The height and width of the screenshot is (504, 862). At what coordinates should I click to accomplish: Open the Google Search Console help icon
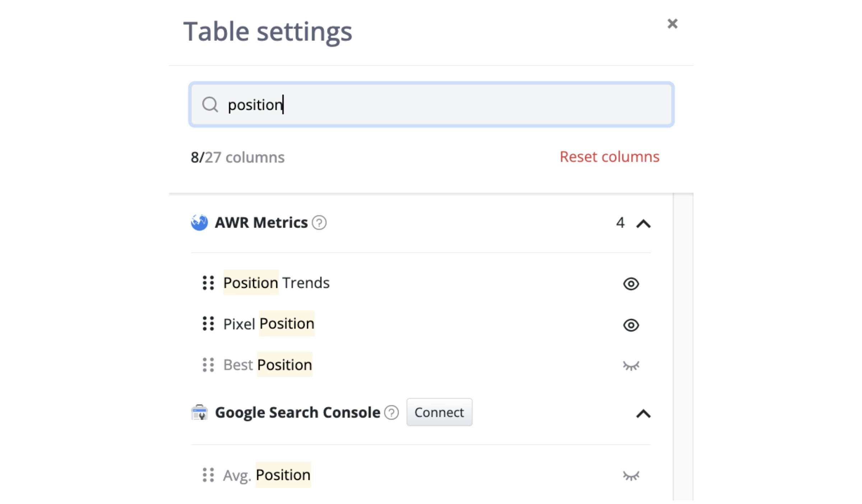pos(391,412)
